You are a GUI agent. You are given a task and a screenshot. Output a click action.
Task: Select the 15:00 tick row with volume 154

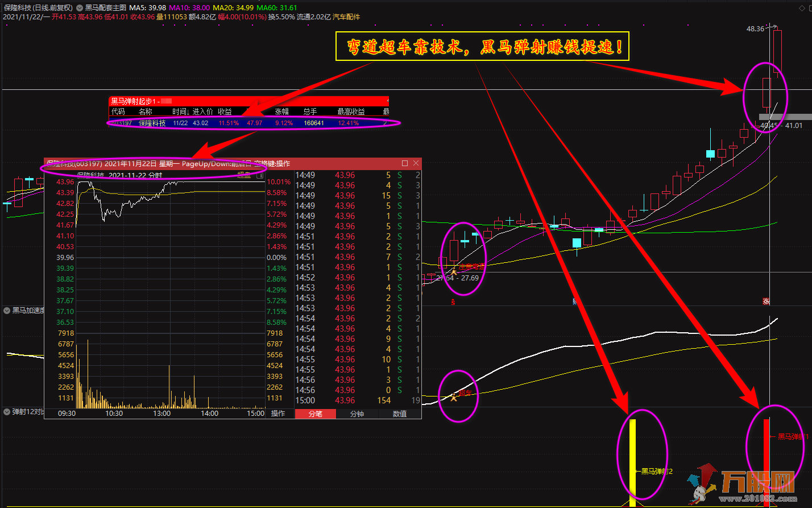(358, 400)
